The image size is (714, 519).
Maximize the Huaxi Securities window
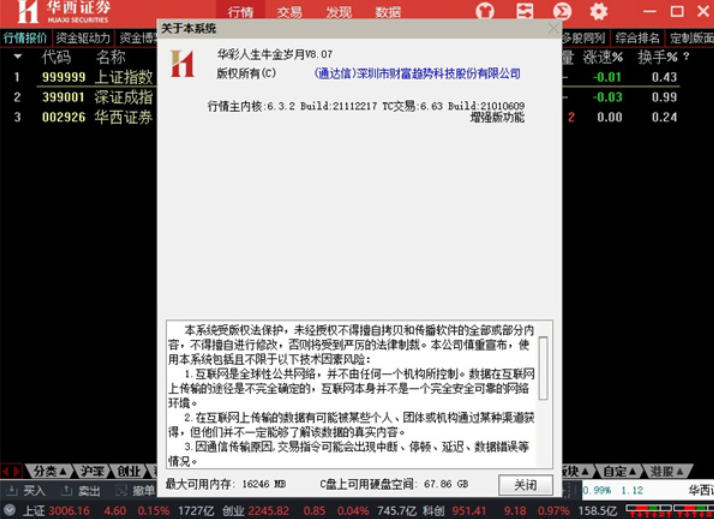tap(677, 11)
